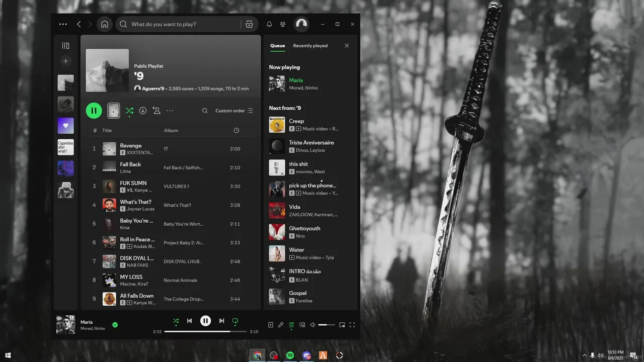Download the playlist for offline
This screenshot has width=644, height=362.
[x=143, y=111]
